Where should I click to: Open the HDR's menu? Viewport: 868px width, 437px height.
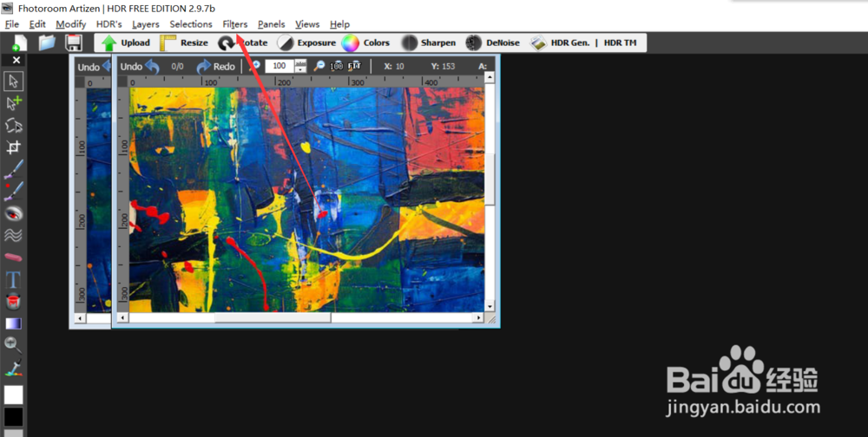coord(109,24)
